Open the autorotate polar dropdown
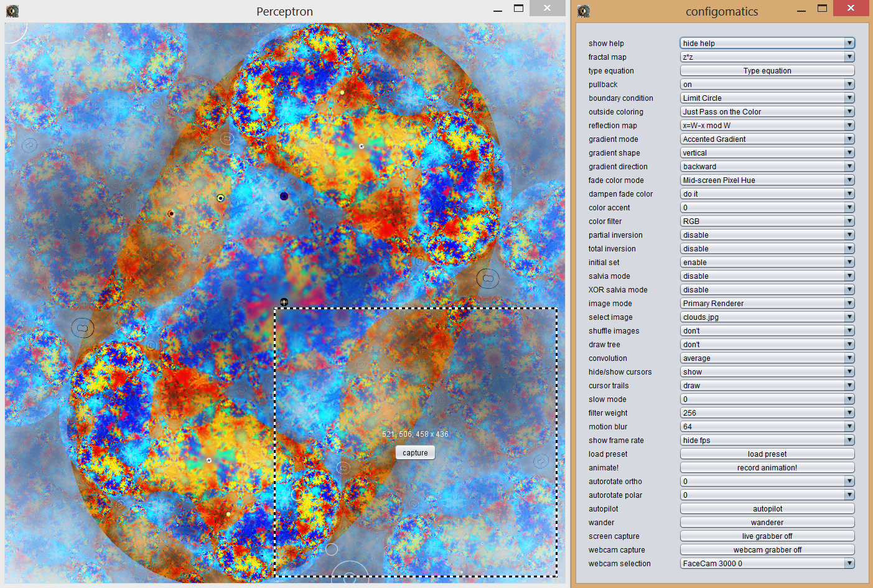Viewport: 873px width, 588px height. pos(767,495)
